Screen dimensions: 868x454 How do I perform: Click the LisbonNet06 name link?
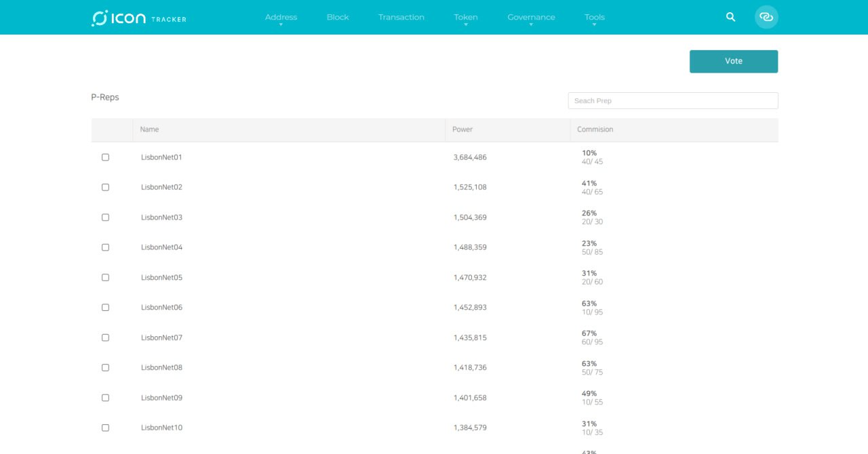tap(161, 308)
